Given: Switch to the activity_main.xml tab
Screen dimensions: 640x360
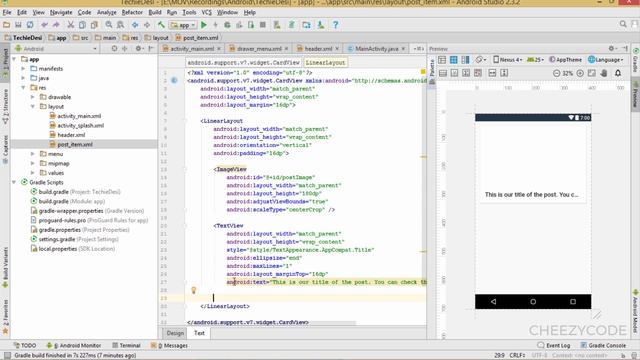Looking at the screenshot, I should click(192, 49).
